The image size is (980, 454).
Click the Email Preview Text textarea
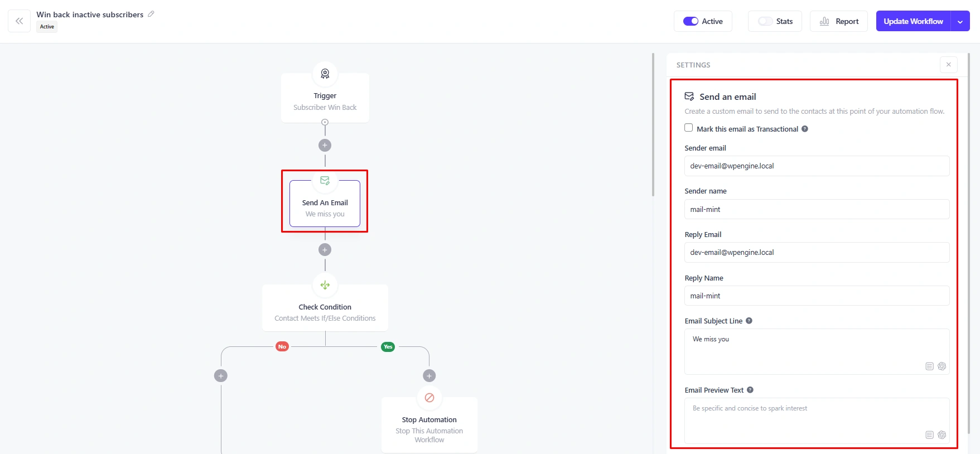[817, 421]
